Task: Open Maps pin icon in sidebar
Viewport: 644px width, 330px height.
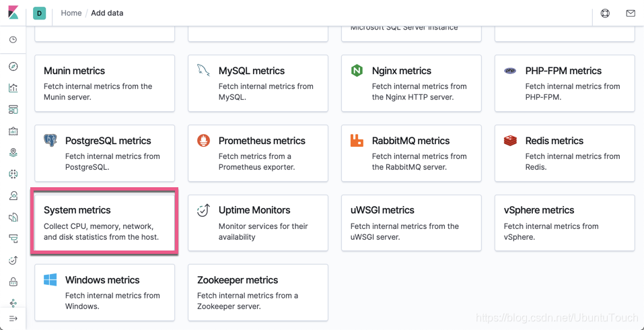Action: [x=13, y=153]
